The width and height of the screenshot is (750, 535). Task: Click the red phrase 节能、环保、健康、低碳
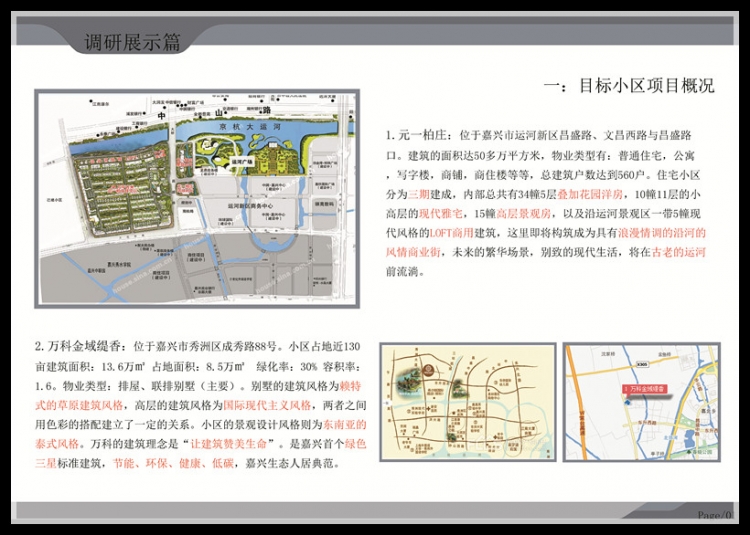173,464
